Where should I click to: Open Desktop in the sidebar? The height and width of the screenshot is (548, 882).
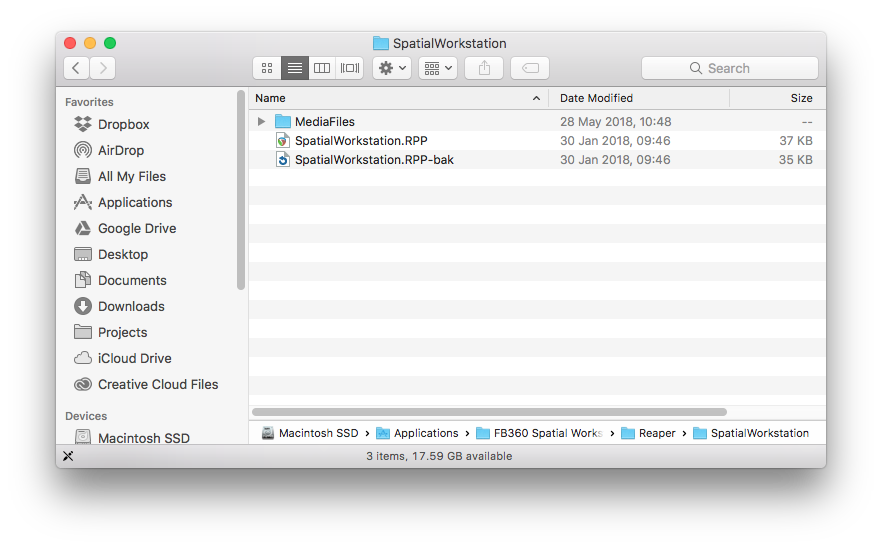[111, 254]
